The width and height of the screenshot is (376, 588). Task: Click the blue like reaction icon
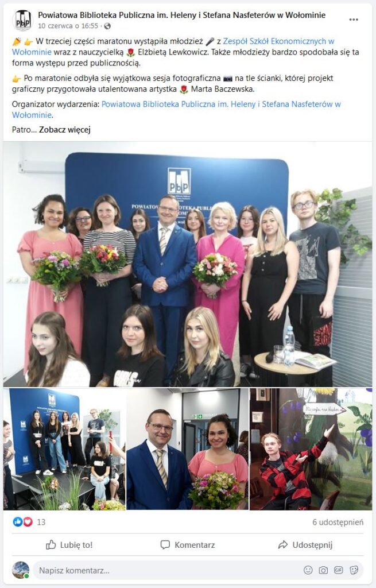pyautogui.click(x=18, y=521)
